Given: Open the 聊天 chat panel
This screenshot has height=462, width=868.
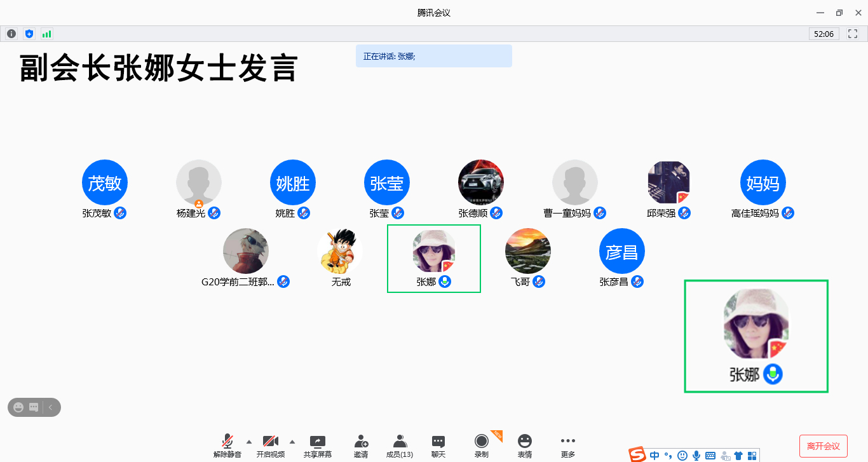Looking at the screenshot, I should tap(438, 446).
